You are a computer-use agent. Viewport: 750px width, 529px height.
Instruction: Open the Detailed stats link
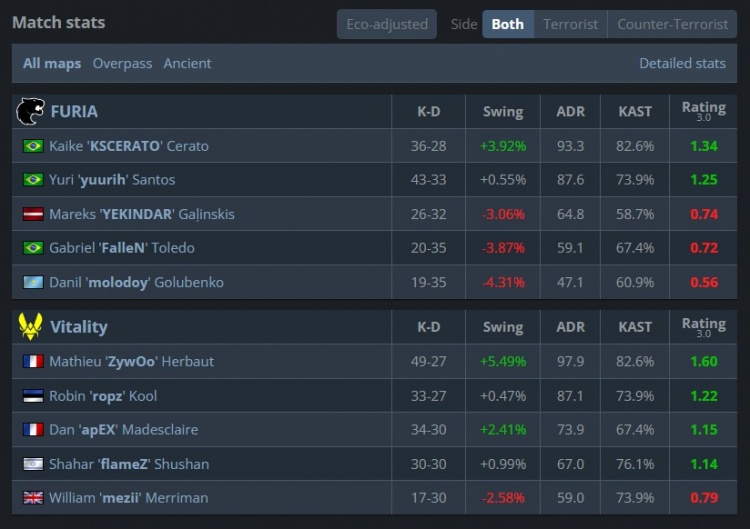click(682, 63)
